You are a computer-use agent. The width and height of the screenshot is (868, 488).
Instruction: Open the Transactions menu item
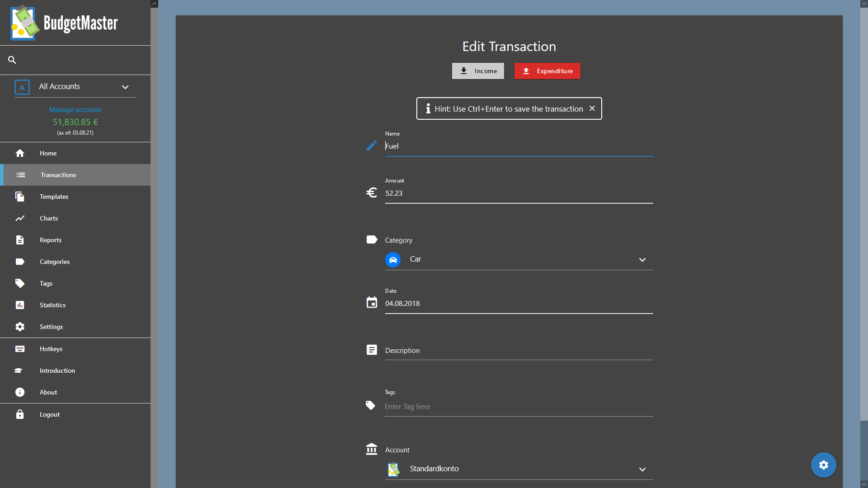(75, 175)
